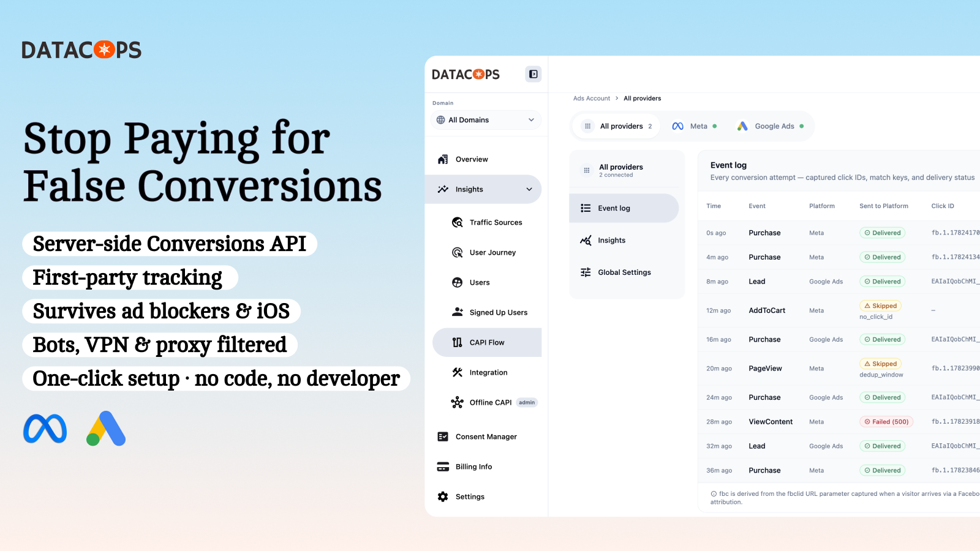Click the Lead event at 8m ago

point(757,282)
